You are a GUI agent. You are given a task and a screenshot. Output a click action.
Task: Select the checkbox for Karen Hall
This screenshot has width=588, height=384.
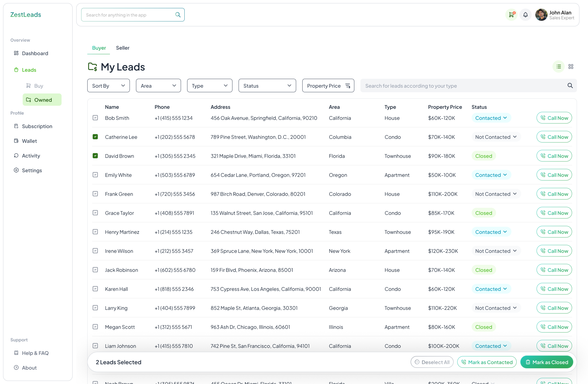(95, 289)
